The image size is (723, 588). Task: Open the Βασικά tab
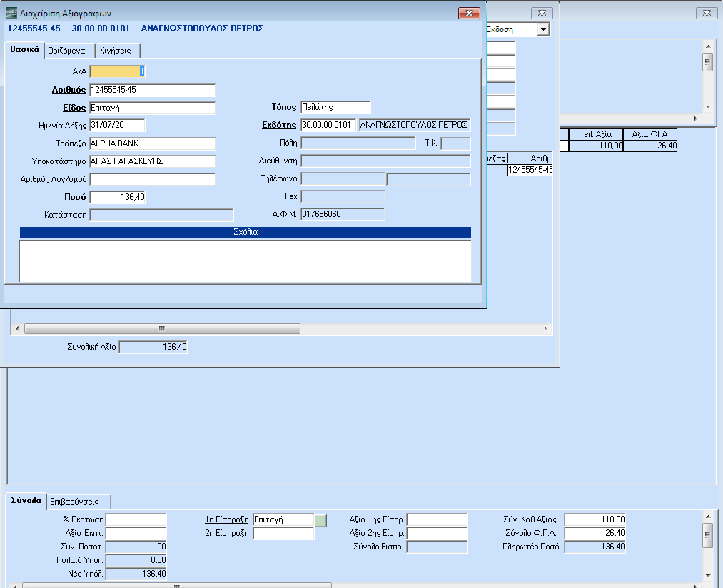[x=25, y=49]
